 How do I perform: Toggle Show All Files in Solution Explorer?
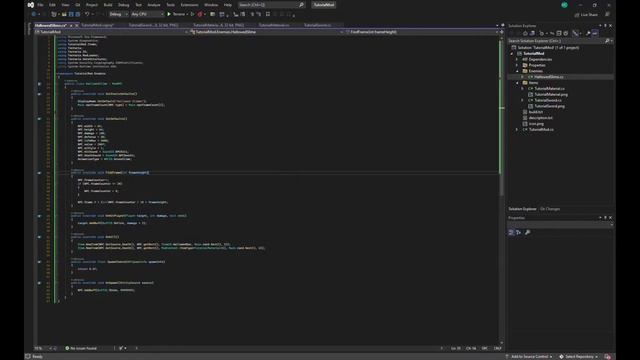(566, 33)
